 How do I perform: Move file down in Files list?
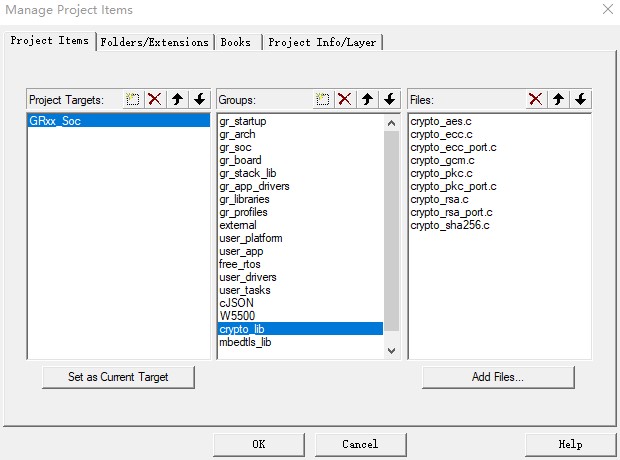pos(581,99)
